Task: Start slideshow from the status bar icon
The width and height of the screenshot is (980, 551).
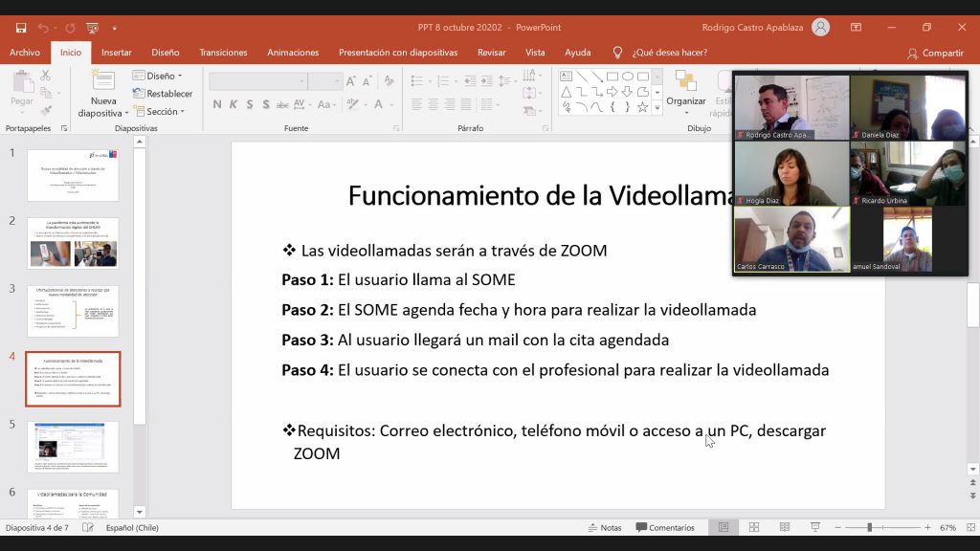Action: coord(814,527)
